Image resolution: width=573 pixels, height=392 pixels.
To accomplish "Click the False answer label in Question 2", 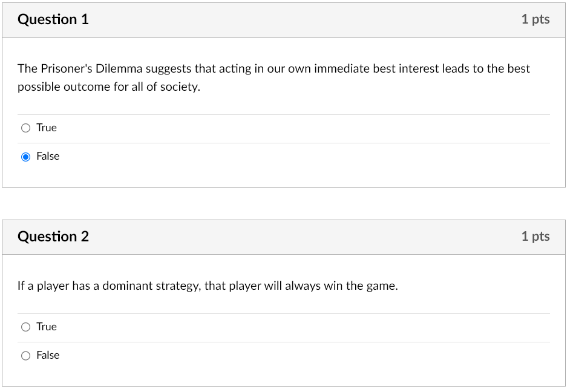I will pyautogui.click(x=48, y=355).
